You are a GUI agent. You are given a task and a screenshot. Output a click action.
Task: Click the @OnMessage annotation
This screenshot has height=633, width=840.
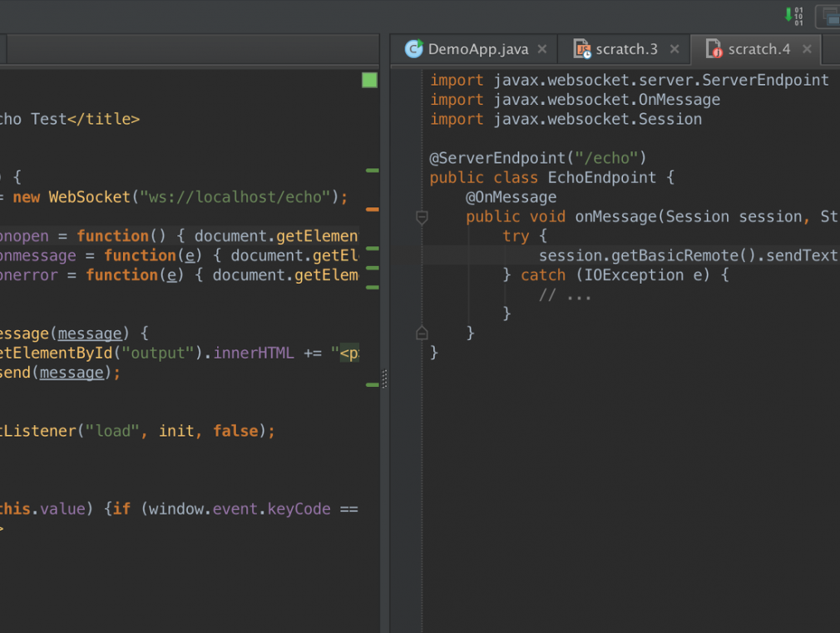511,197
